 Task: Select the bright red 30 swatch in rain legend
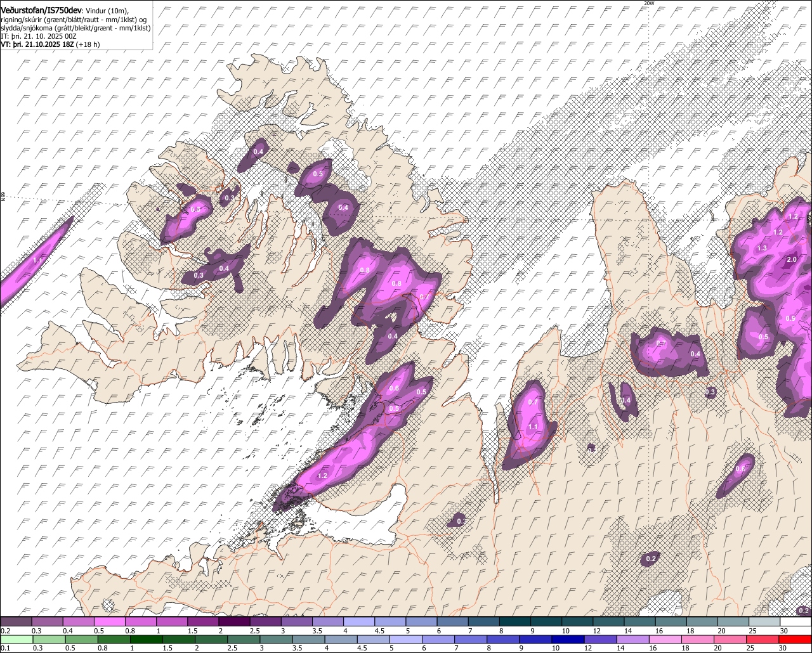tap(796, 639)
